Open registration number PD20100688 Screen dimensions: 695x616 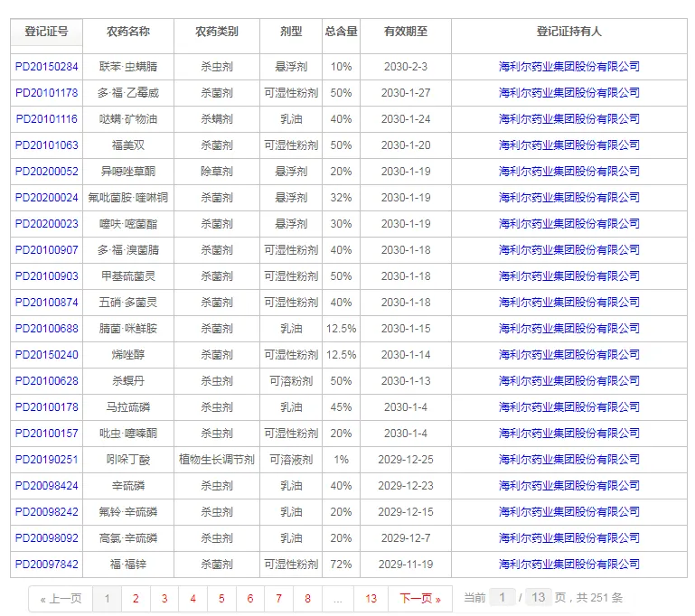[46, 329]
